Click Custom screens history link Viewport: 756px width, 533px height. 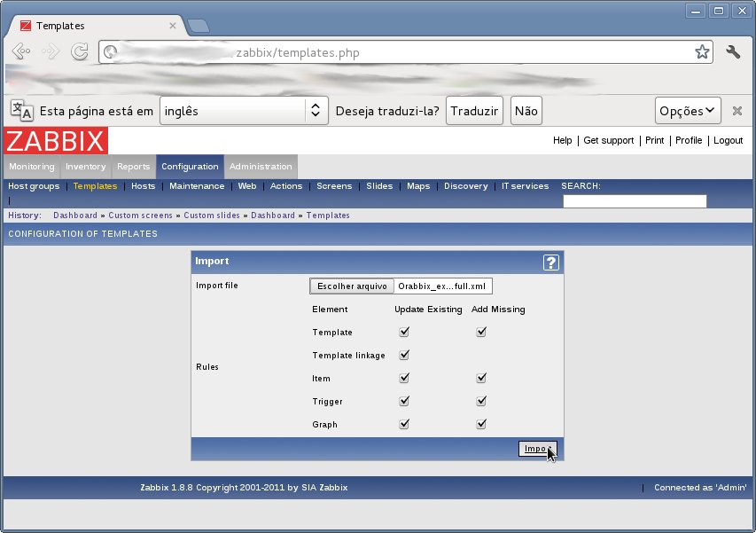tap(140, 216)
